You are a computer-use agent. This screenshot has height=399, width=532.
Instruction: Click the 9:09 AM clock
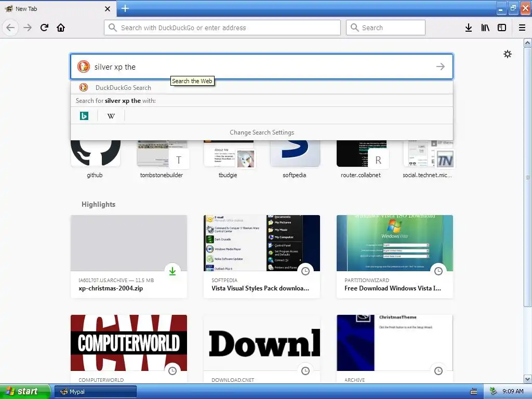coord(513,392)
